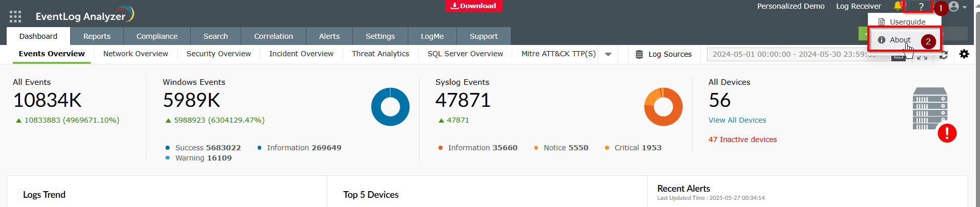Image resolution: width=980 pixels, height=207 pixels.
Task: Click the 10833883 (4969671.10%) trend value
Action: 72,120
